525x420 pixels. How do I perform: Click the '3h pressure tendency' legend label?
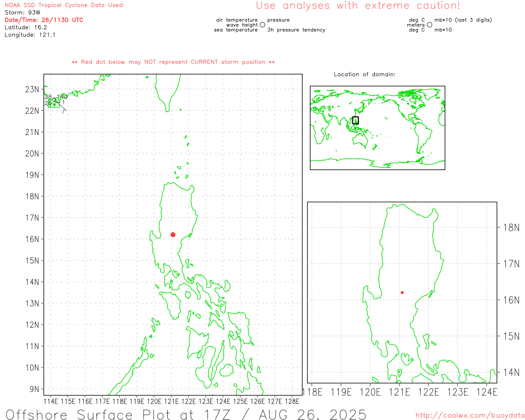tap(296, 30)
